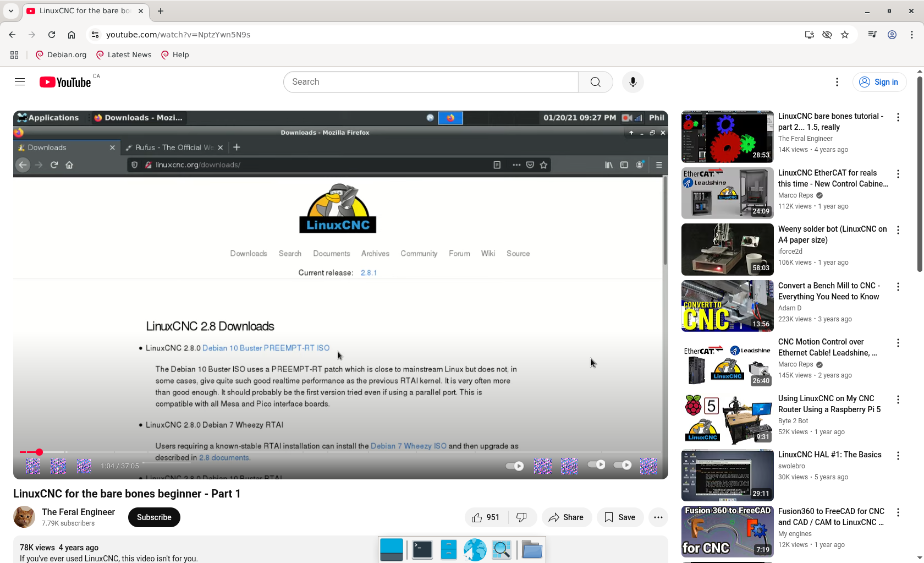Screen dimensions: 924x563
Task: Click the page vertical scrollbar
Action: [x=920, y=174]
